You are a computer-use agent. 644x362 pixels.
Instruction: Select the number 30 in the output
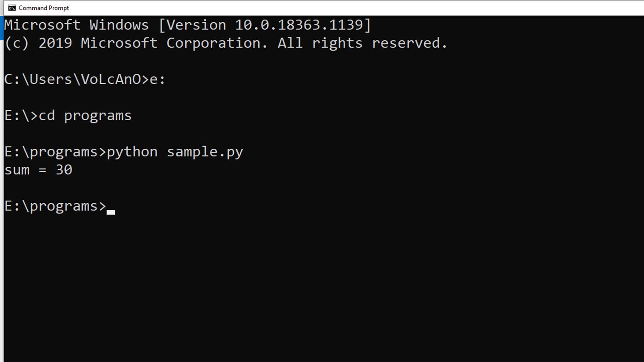pyautogui.click(x=64, y=170)
